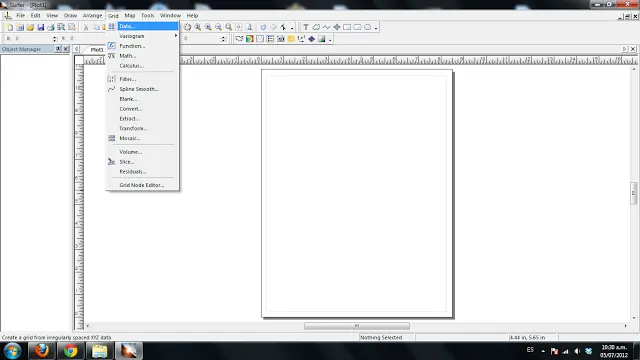Switch to the Plot1 tab
Image resolution: width=640 pixels, height=360 pixels.
[97, 50]
